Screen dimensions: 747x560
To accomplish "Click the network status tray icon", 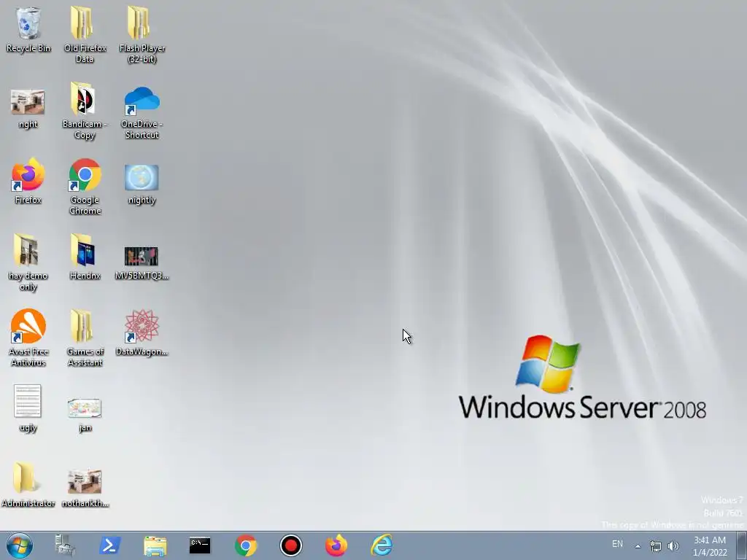I will coord(656,546).
